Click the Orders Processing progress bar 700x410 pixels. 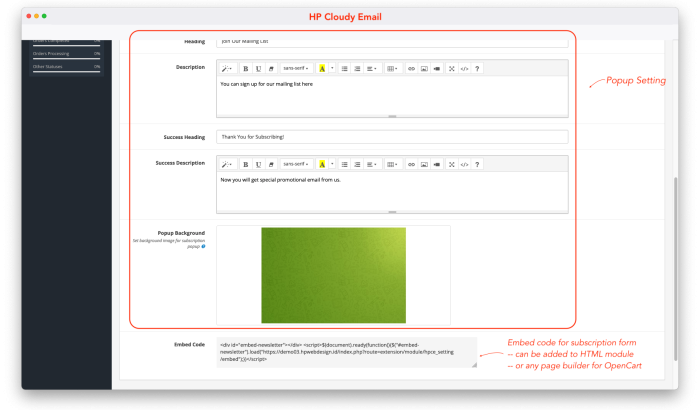pyautogui.click(x=67, y=59)
